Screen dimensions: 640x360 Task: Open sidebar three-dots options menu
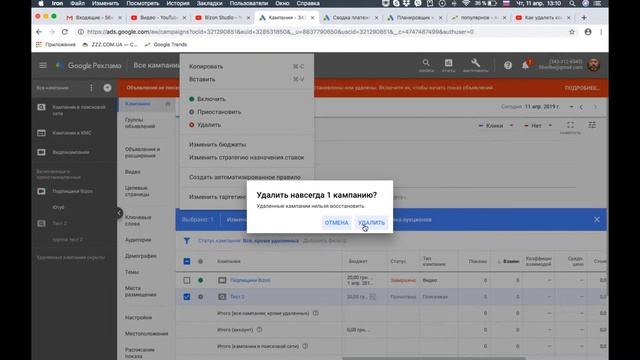pyautogui.click(x=91, y=88)
